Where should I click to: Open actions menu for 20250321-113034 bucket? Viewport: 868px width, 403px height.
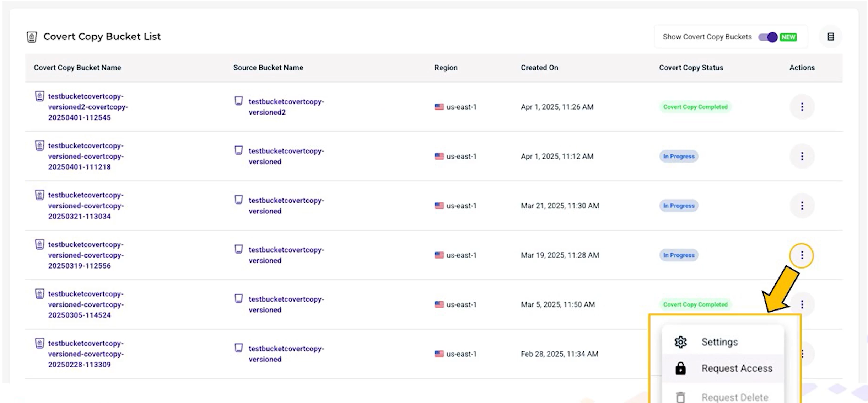(x=802, y=206)
